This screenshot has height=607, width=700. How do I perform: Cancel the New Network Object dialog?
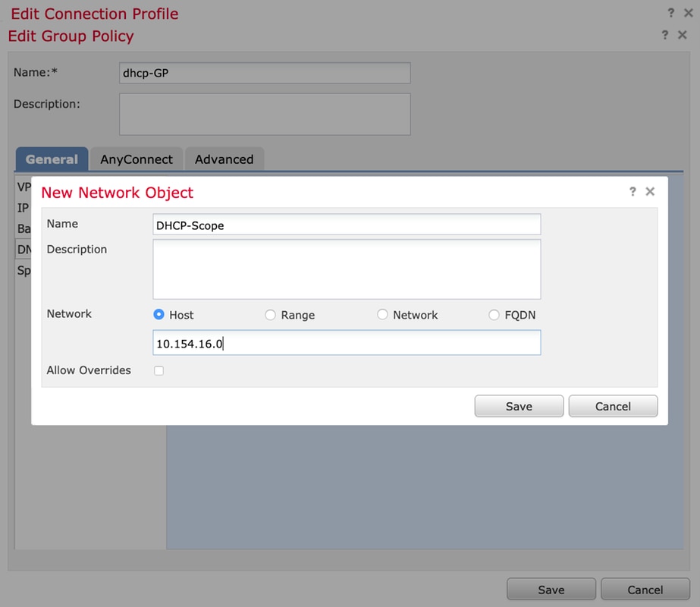[613, 406]
